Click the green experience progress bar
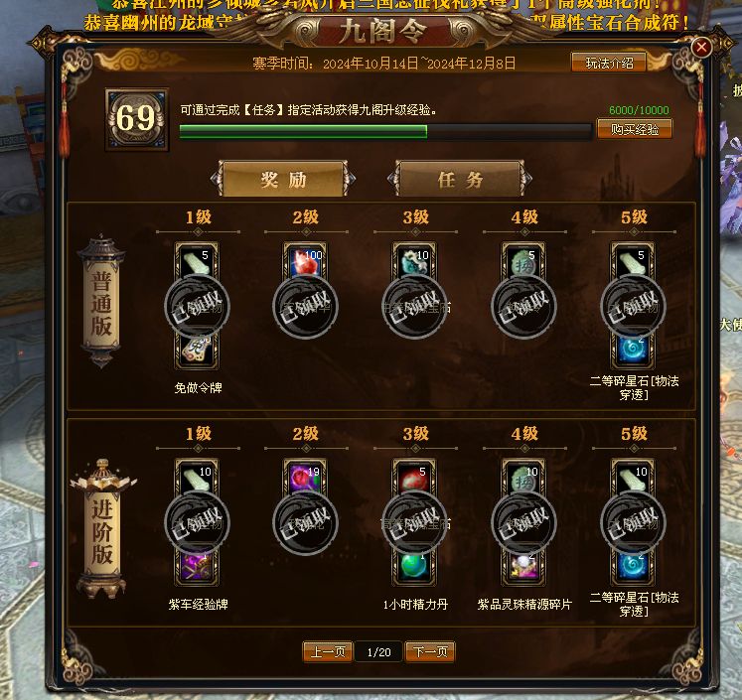Screen dimensions: 742x700 [x=385, y=131]
